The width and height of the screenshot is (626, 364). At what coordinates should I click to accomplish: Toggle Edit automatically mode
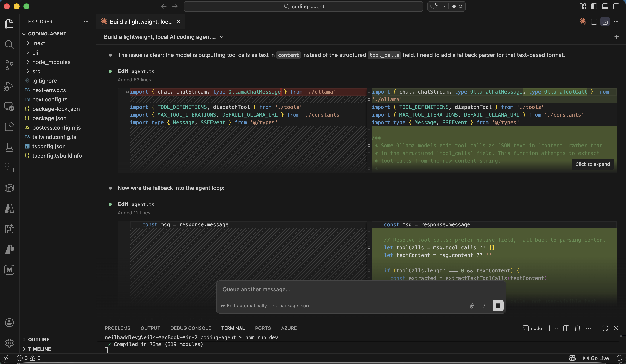point(243,306)
